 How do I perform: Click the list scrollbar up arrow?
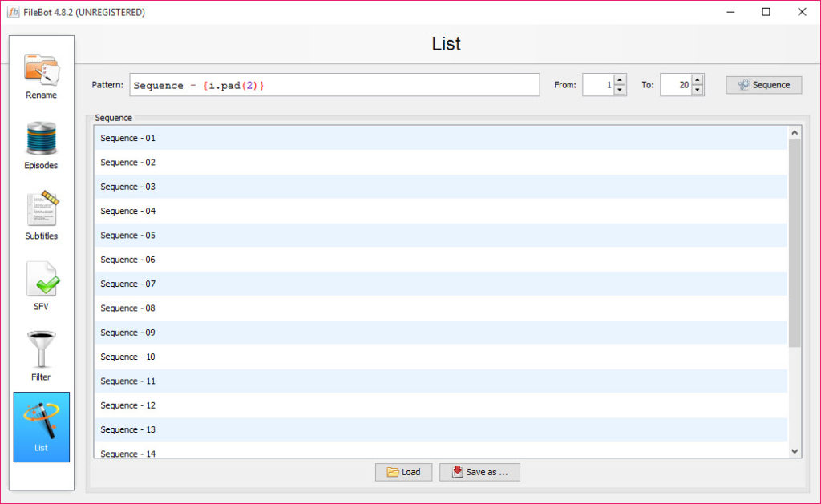coord(795,133)
